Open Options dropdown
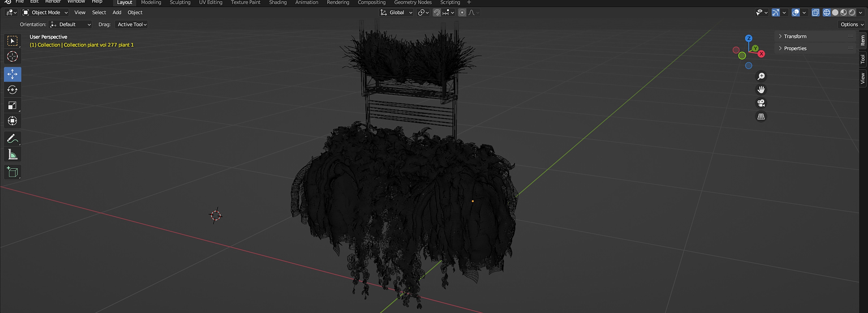 click(x=852, y=25)
